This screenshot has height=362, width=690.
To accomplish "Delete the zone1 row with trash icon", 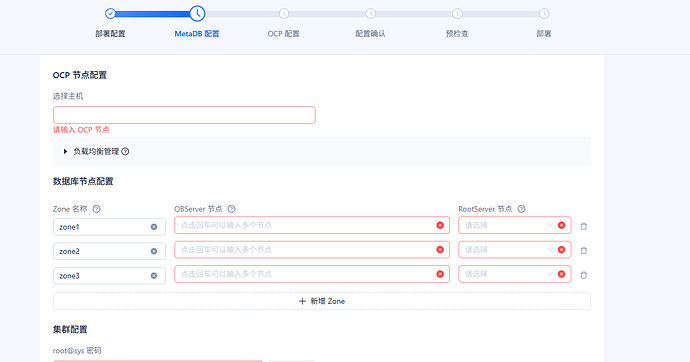I will point(584,227).
